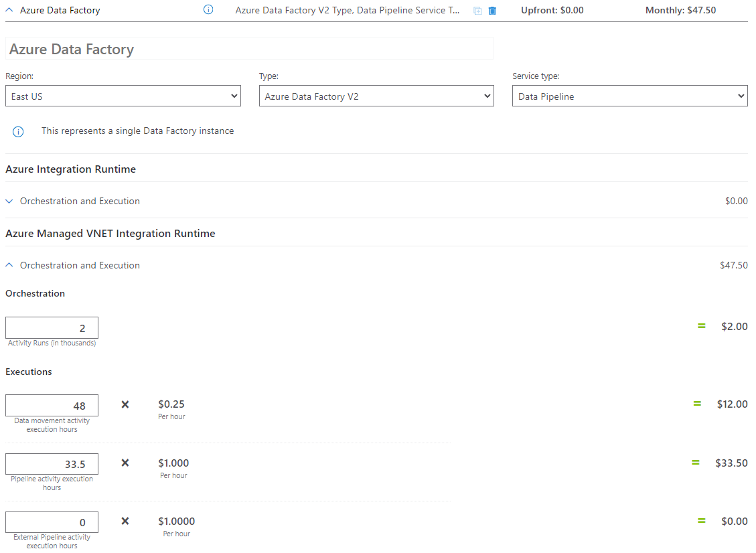Click the Data movement activity execution hours field

coord(52,406)
